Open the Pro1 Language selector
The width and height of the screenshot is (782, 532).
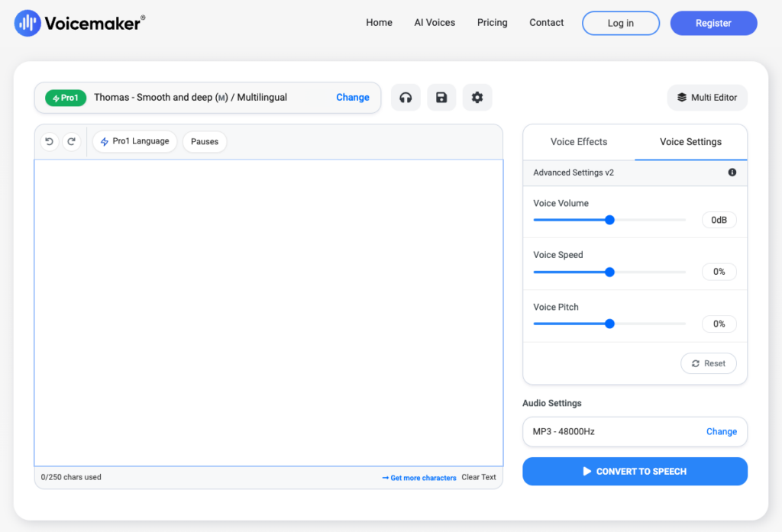click(x=135, y=141)
